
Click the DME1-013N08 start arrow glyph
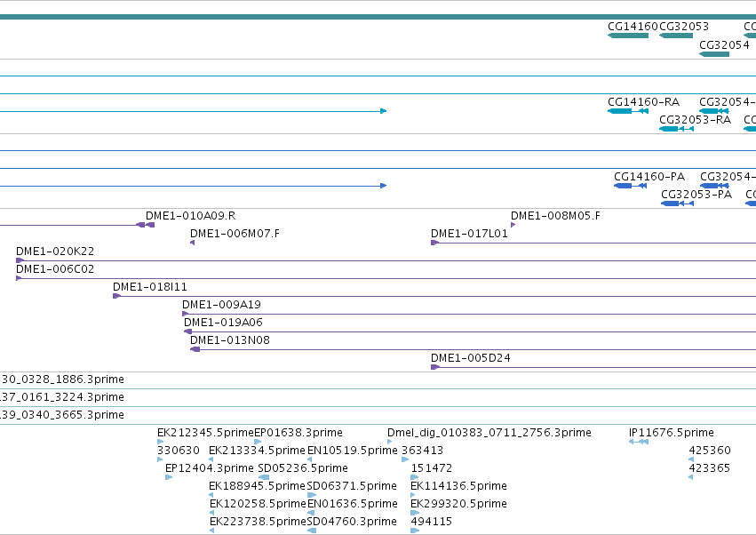[195, 349]
